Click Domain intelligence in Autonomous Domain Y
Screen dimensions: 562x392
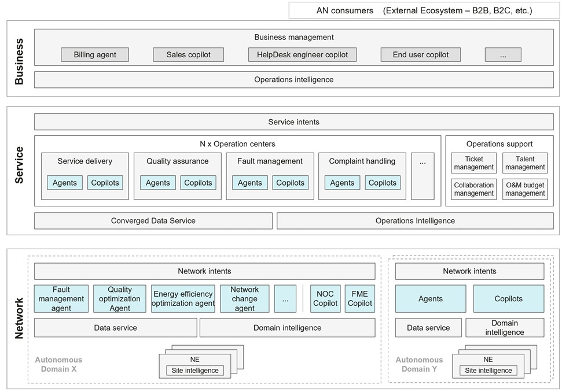[505, 328]
